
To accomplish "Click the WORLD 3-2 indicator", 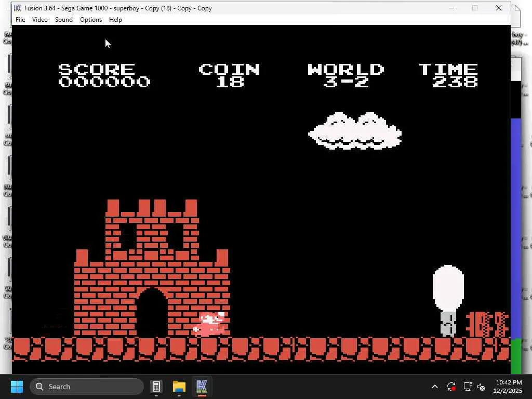I will [345, 75].
